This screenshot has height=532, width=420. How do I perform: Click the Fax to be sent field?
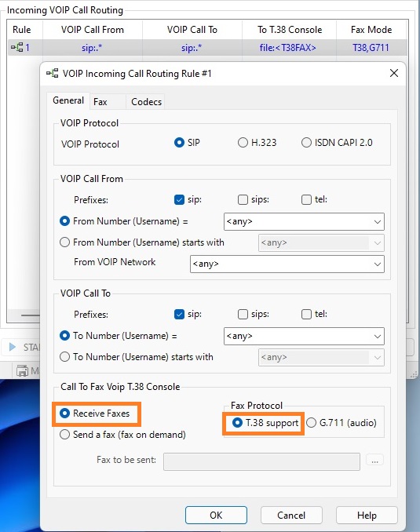(x=261, y=461)
